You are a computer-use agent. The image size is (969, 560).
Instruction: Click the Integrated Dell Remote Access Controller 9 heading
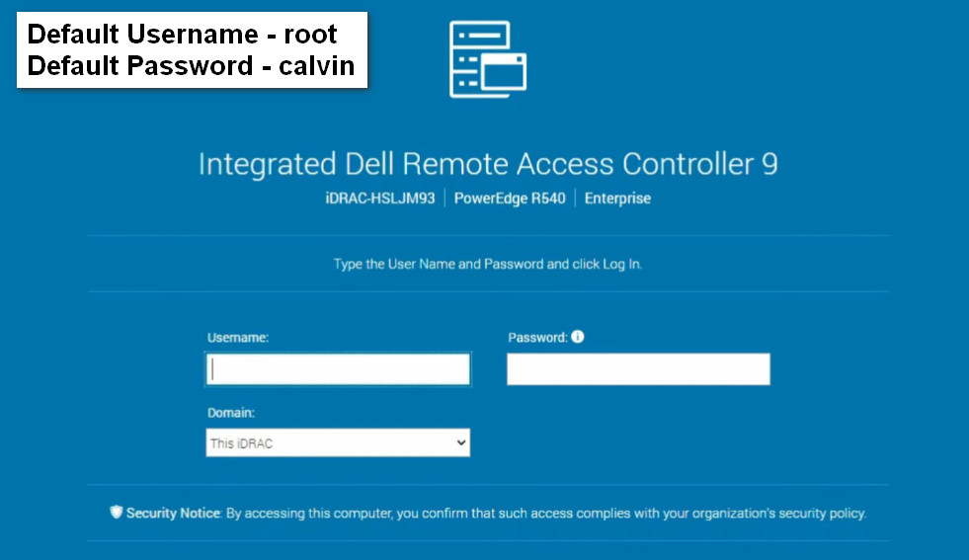point(488,164)
